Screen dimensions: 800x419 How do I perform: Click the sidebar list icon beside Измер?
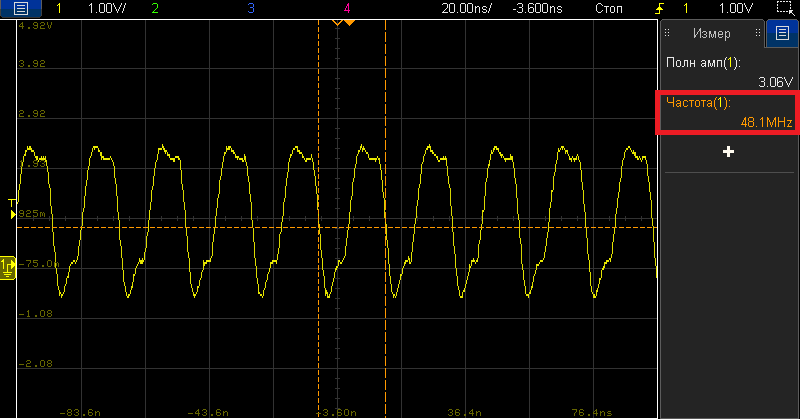(x=782, y=33)
